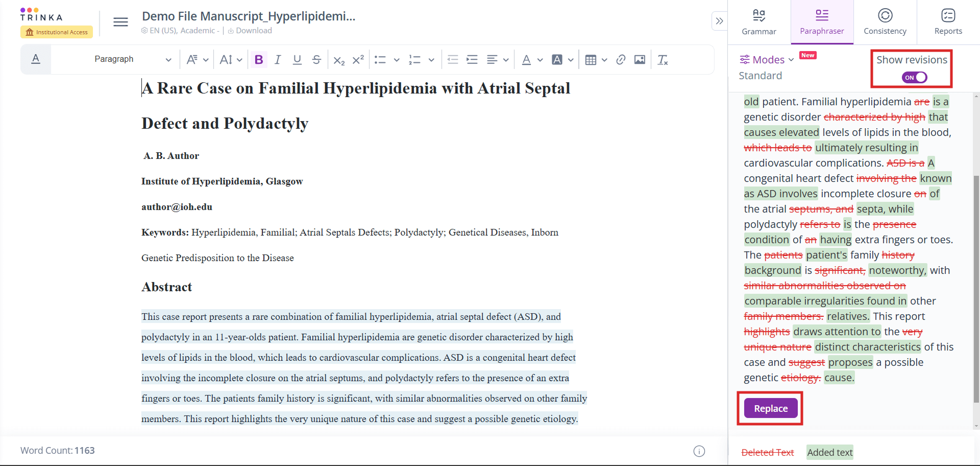Screen dimensions: 980x466
Task: Click the Replace button
Action: coord(771,408)
